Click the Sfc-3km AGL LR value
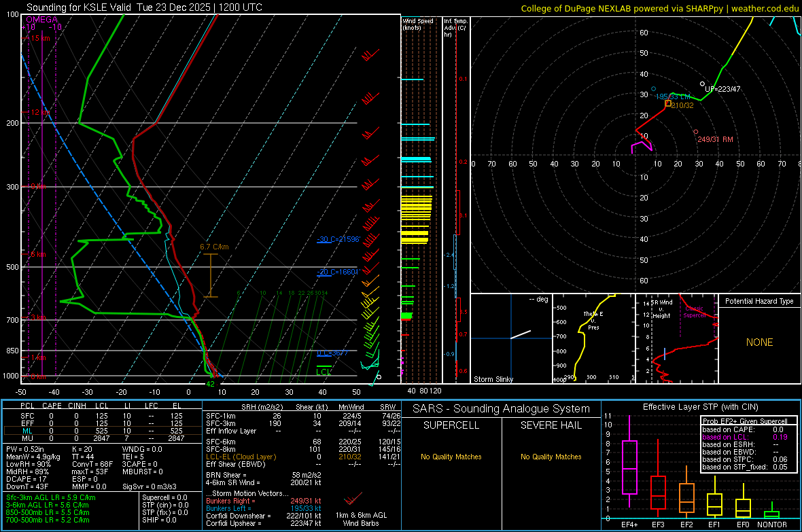Viewport: 802px width, 532px height. tap(51, 497)
